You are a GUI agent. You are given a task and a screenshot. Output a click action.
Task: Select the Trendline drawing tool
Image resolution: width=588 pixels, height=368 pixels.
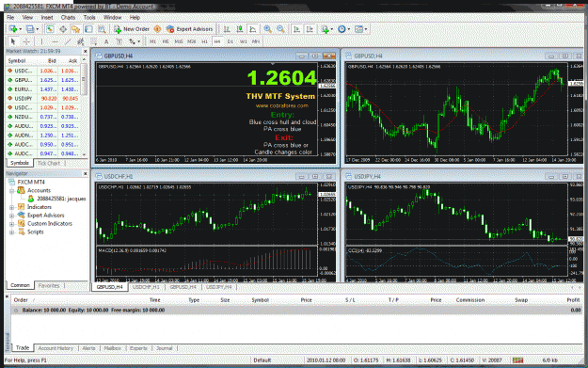[68, 41]
